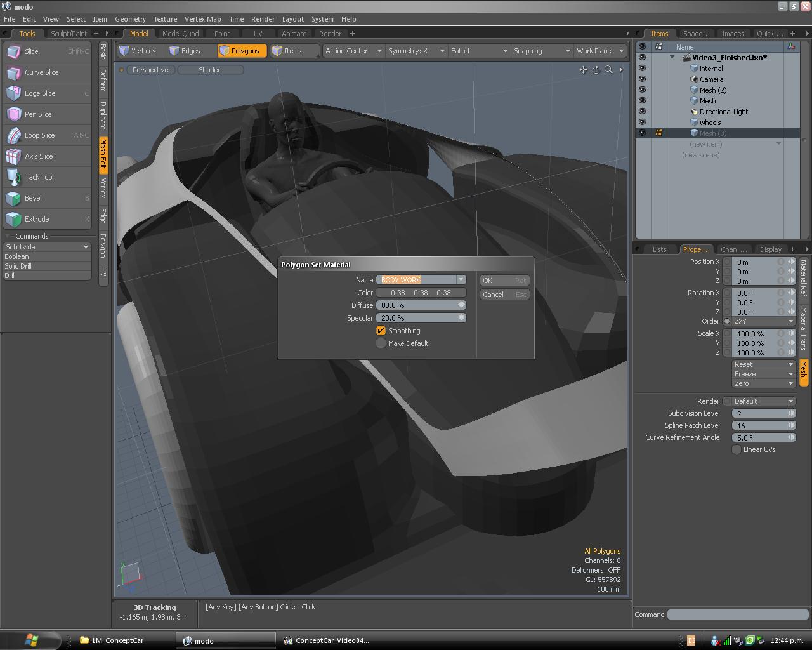Activate the Extrude tool
This screenshot has width=812, height=650.
[37, 219]
